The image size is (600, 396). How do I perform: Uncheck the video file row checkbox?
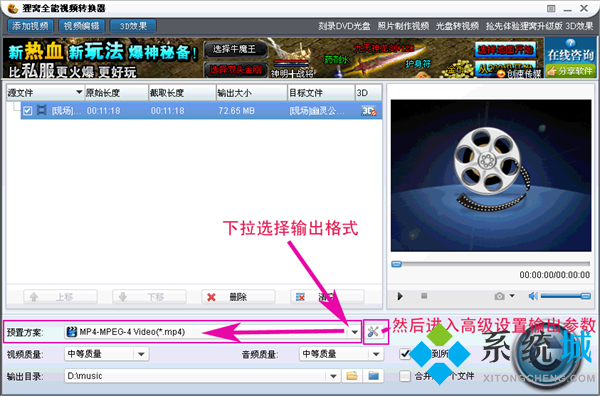click(x=27, y=111)
